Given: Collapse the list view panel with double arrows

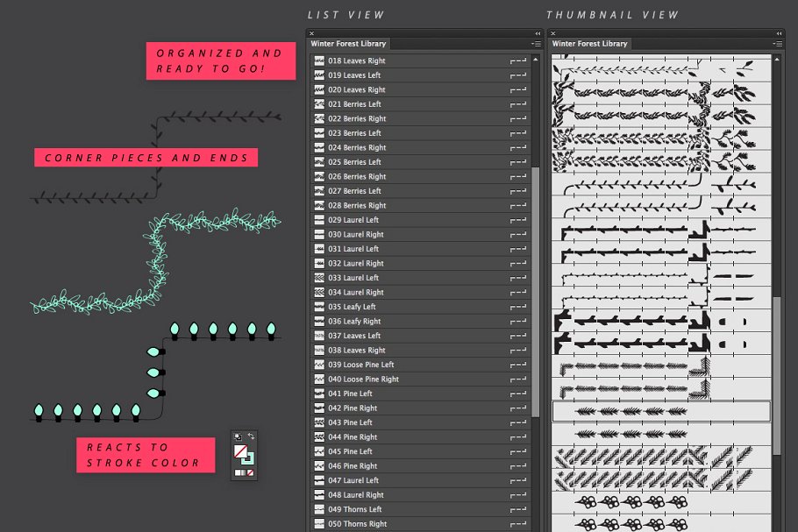Looking at the screenshot, I should [537, 33].
